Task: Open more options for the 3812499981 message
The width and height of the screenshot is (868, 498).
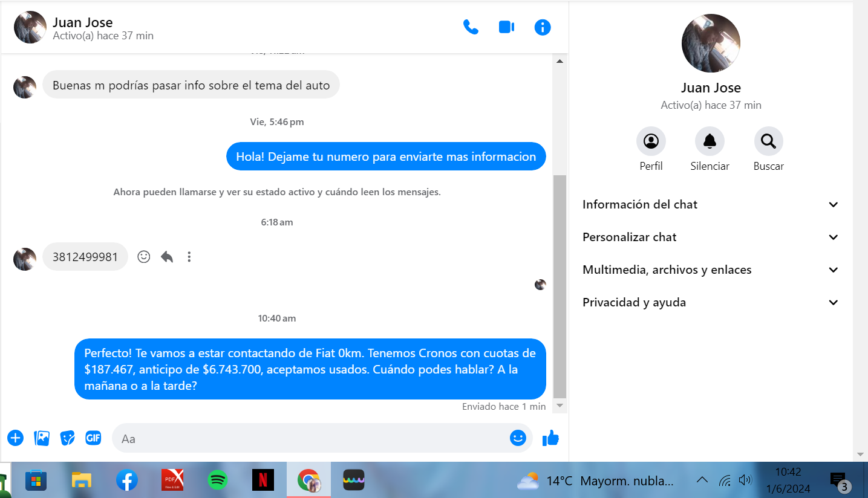Action: (x=189, y=257)
